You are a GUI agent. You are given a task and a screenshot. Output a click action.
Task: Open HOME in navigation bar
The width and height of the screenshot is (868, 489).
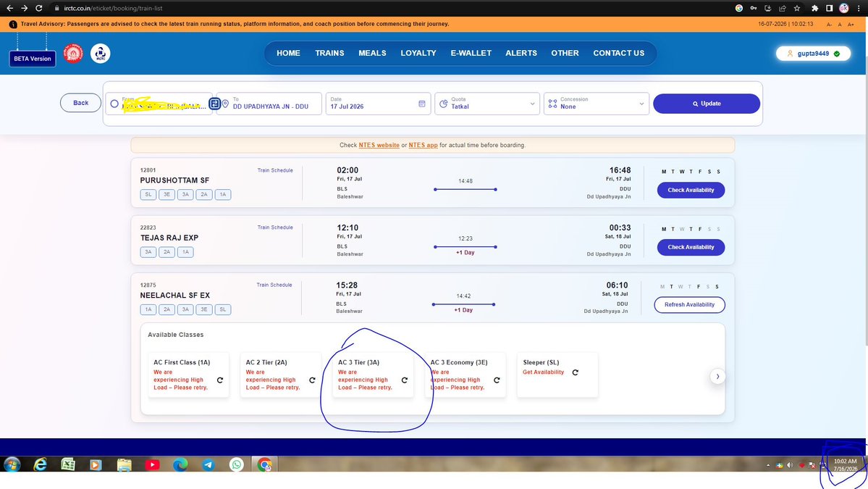(288, 53)
